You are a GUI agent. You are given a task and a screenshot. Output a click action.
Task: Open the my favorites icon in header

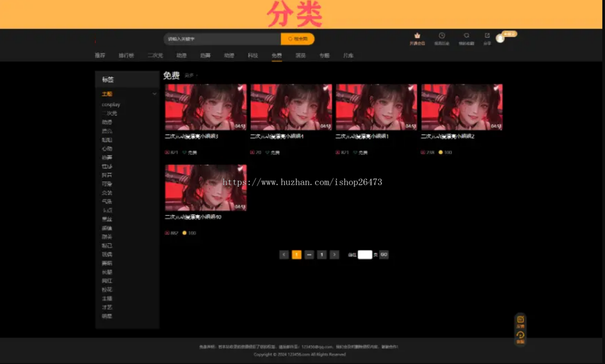click(466, 35)
